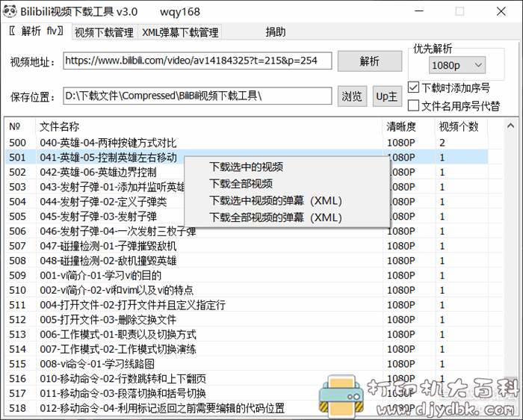The height and width of the screenshot is (420, 523).
Task: Select row 007-工作模式-02-工作模式切换演练
Action: [x=247, y=349]
